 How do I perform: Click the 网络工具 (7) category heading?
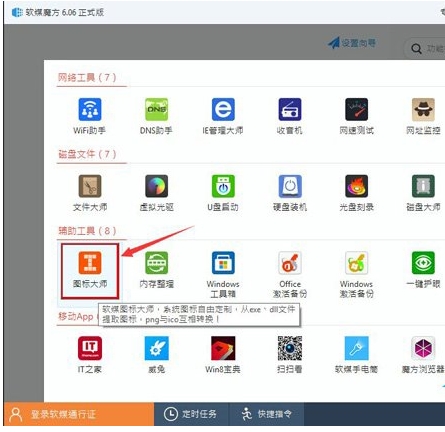pos(87,78)
